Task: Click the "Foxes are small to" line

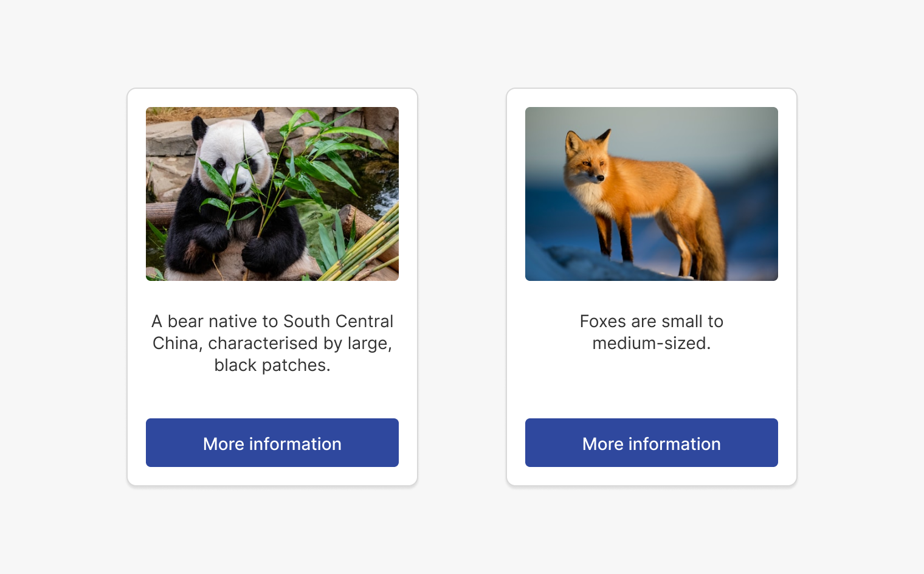Action: [x=652, y=321]
